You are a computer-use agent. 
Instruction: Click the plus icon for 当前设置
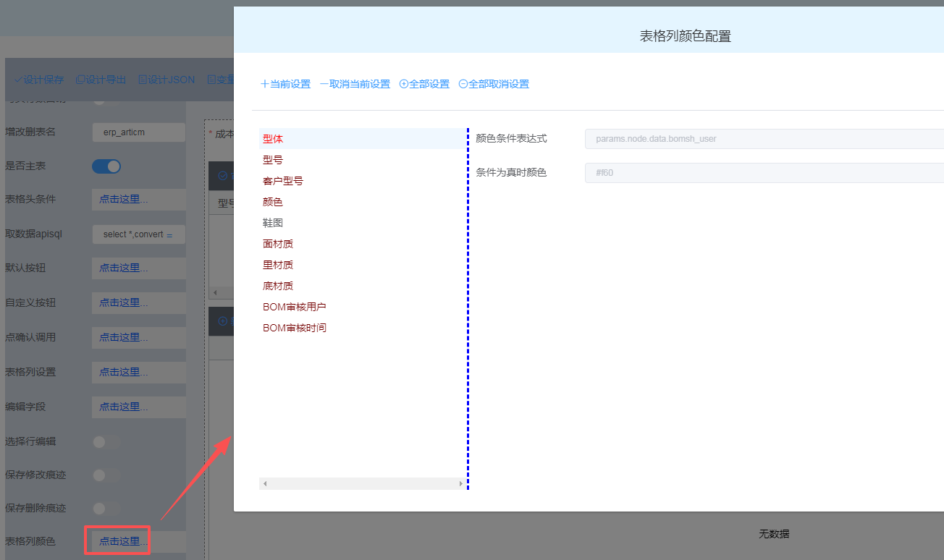(x=264, y=84)
